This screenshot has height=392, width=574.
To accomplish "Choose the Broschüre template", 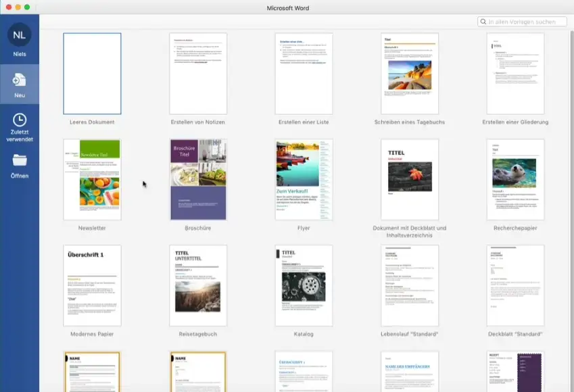I will click(198, 180).
